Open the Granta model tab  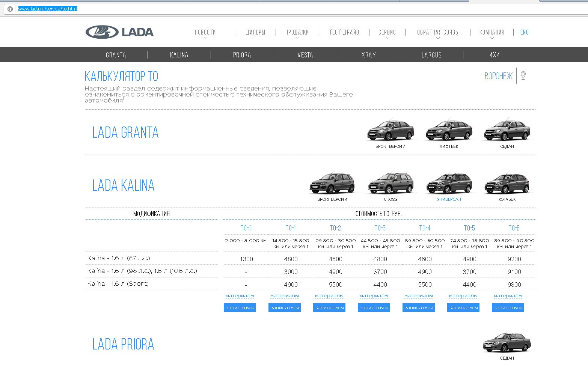116,55
